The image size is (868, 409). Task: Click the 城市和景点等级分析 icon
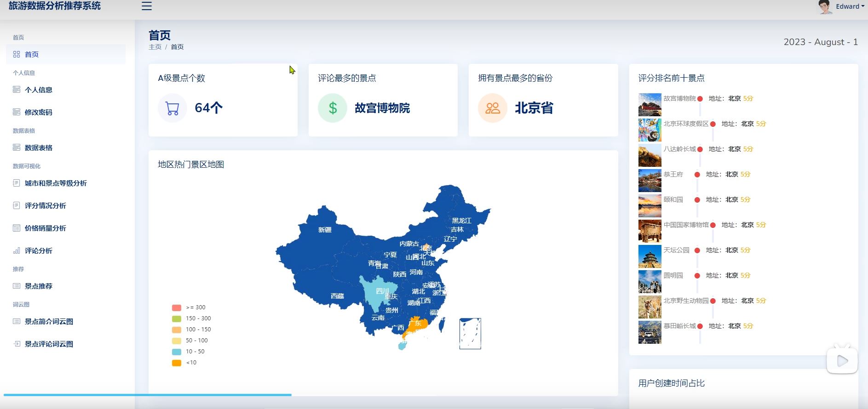[x=17, y=183]
